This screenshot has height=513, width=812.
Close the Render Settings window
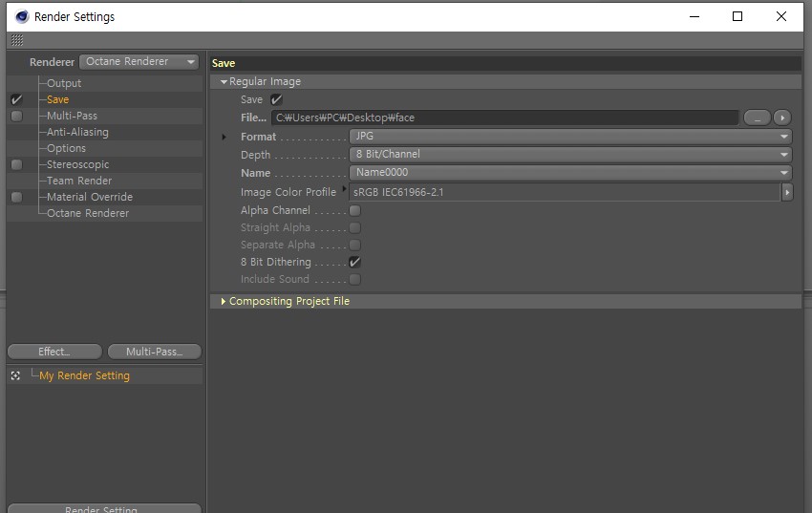(x=781, y=16)
